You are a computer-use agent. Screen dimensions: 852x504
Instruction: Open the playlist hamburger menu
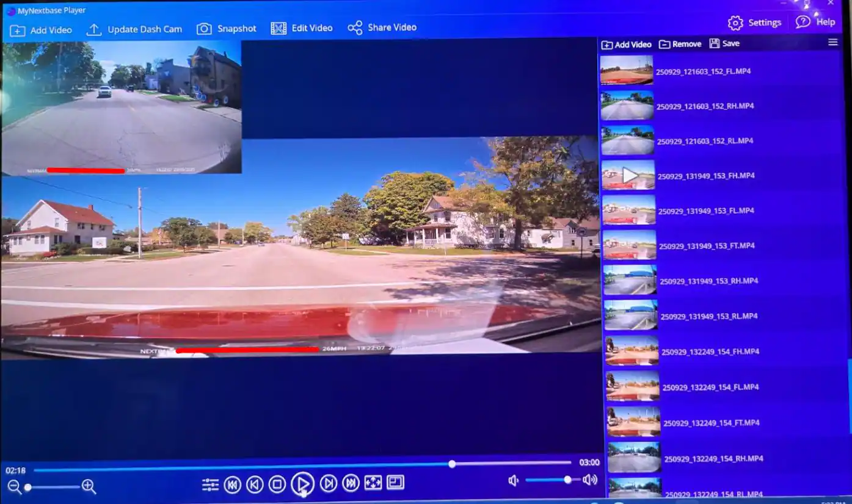tap(832, 42)
